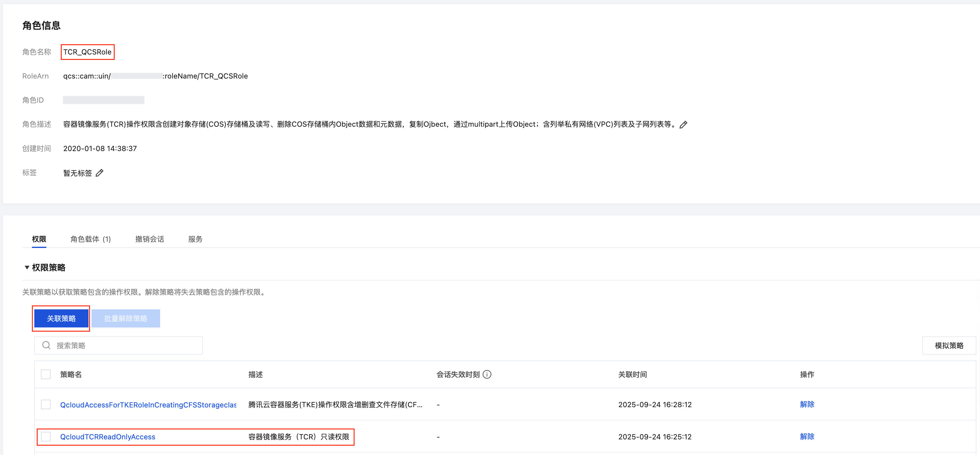The height and width of the screenshot is (455, 980).
Task: Switch to the 角色载体 (1) tab
Action: pos(91,239)
